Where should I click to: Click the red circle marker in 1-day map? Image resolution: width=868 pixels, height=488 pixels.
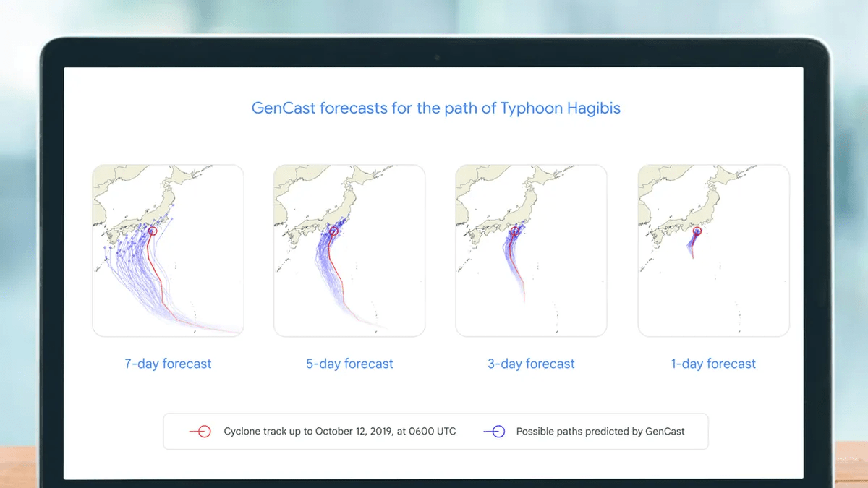tap(697, 231)
